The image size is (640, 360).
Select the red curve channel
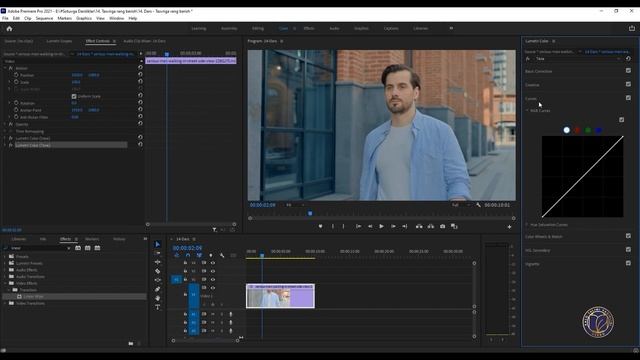click(x=577, y=130)
